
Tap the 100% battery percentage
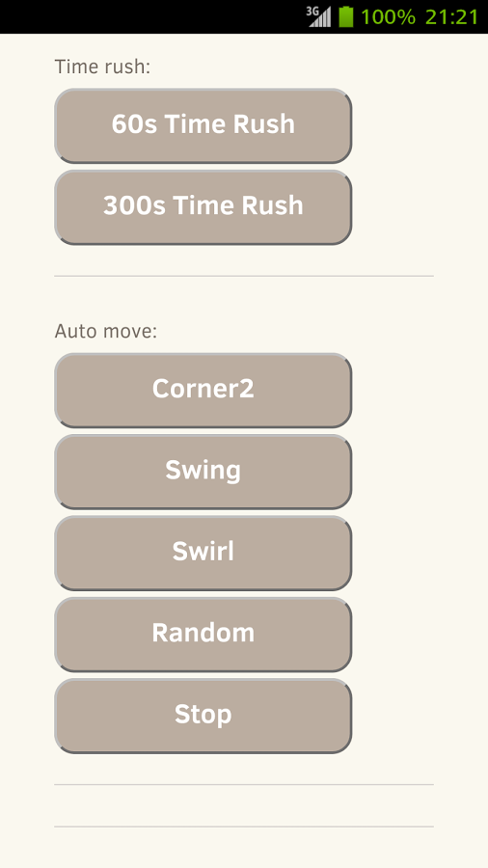pyautogui.click(x=388, y=17)
